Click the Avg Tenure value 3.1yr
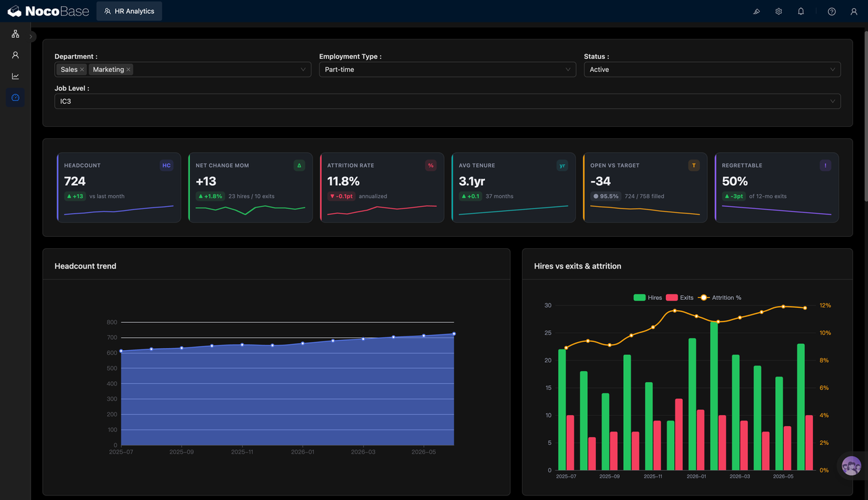 pos(472,181)
